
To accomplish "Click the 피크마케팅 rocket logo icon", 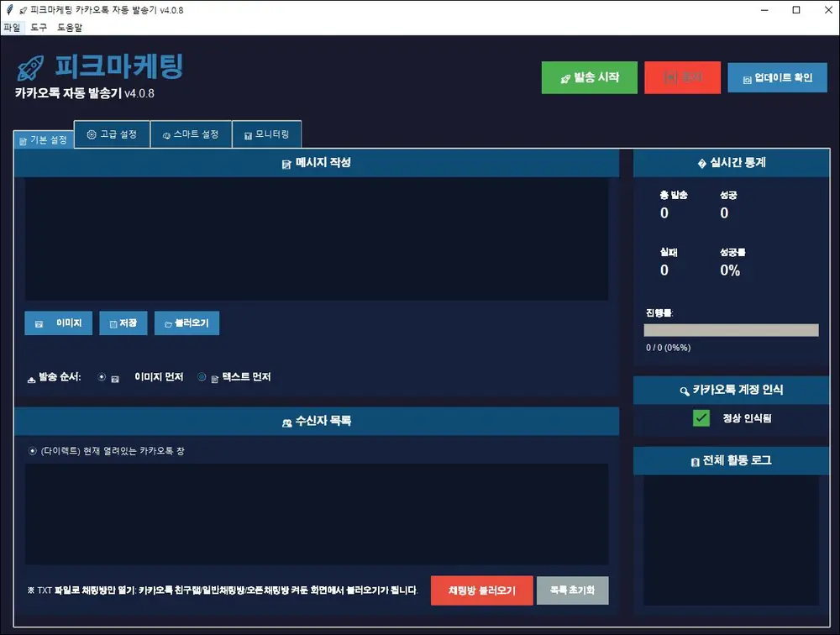I will click(30, 67).
